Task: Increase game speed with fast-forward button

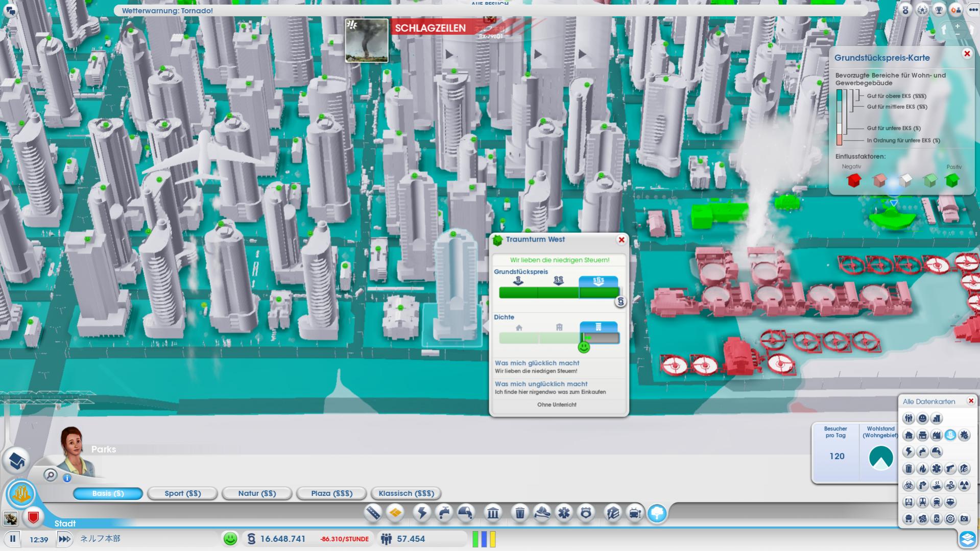Action: pyautogui.click(x=64, y=539)
